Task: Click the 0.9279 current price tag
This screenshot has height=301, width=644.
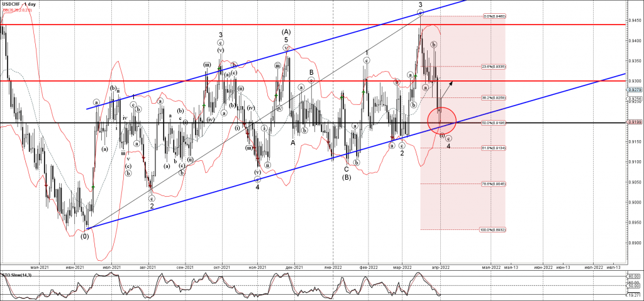Action: tap(634, 90)
